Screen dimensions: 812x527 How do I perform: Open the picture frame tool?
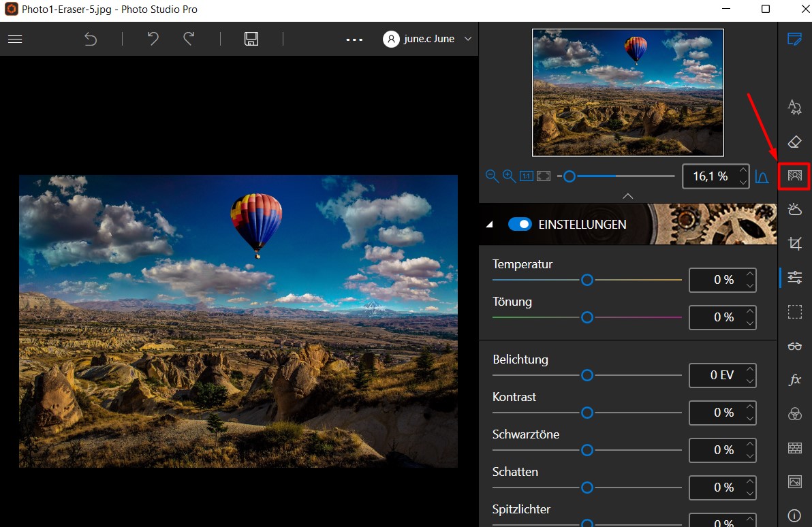point(794,482)
